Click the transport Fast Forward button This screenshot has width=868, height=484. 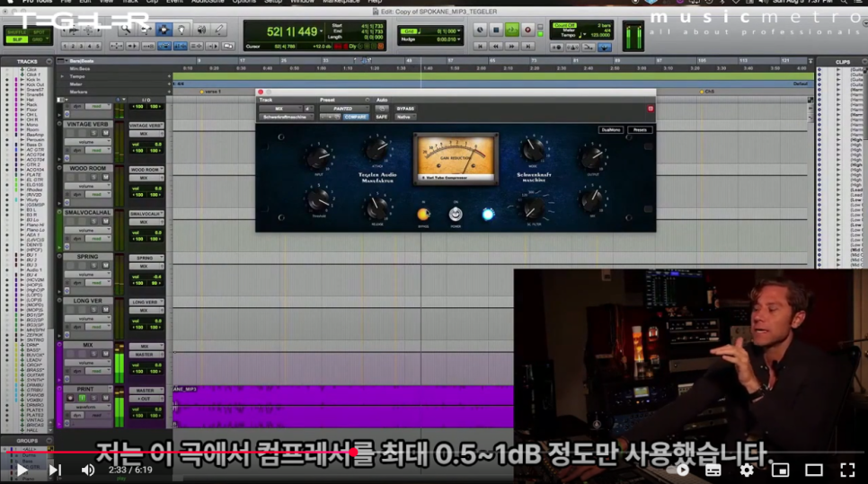point(512,47)
